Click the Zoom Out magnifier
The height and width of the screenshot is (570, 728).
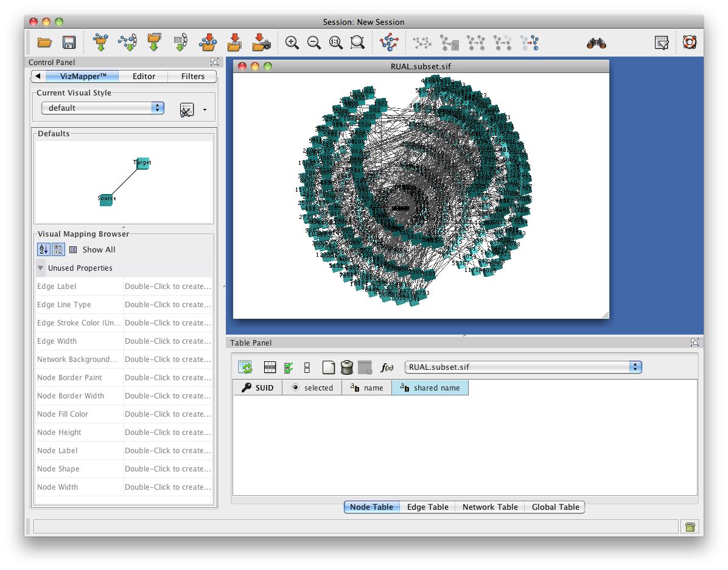point(314,43)
